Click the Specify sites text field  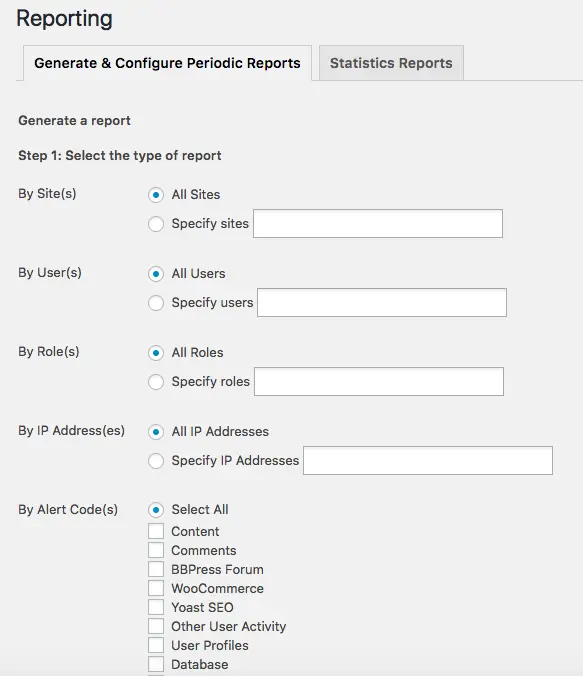[x=378, y=223]
